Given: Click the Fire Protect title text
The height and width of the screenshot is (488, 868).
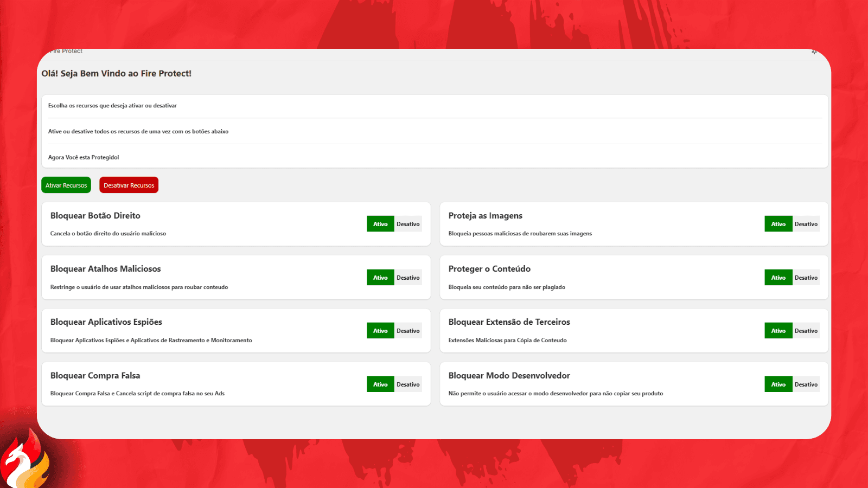Looking at the screenshot, I should click(66, 52).
